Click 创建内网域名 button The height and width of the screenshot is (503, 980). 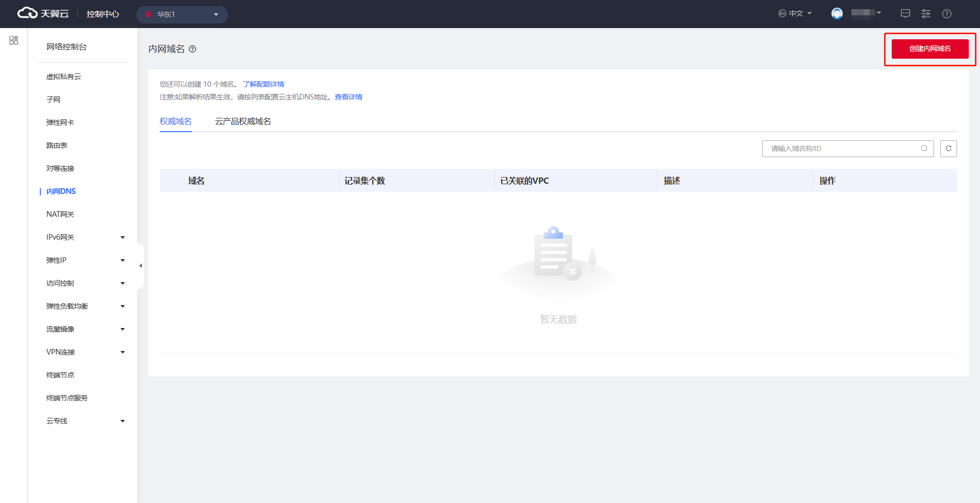click(929, 49)
